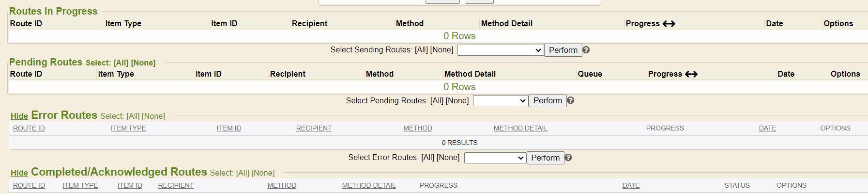
Task: Select [All] for Sending Routes
Action: point(421,50)
